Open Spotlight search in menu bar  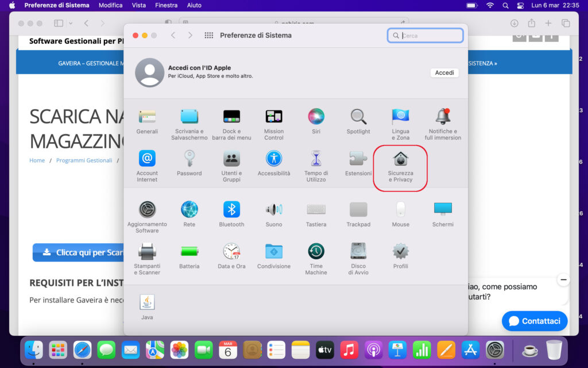tap(505, 5)
